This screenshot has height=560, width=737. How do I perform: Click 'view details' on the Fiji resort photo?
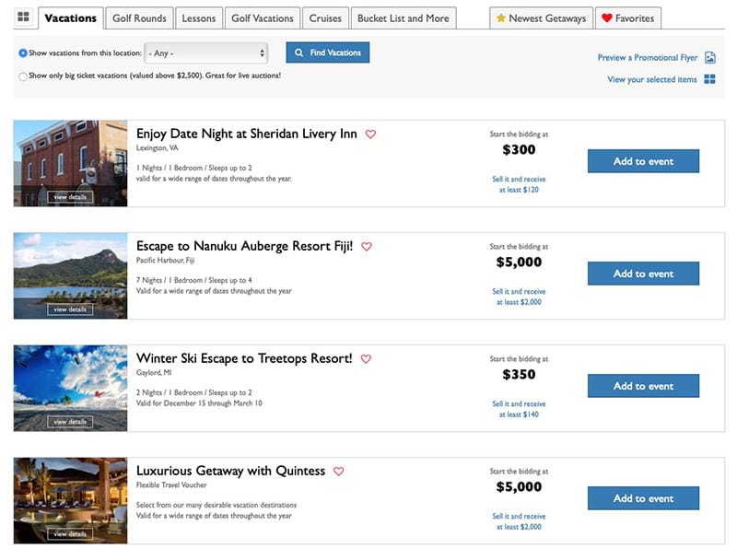pos(70,309)
